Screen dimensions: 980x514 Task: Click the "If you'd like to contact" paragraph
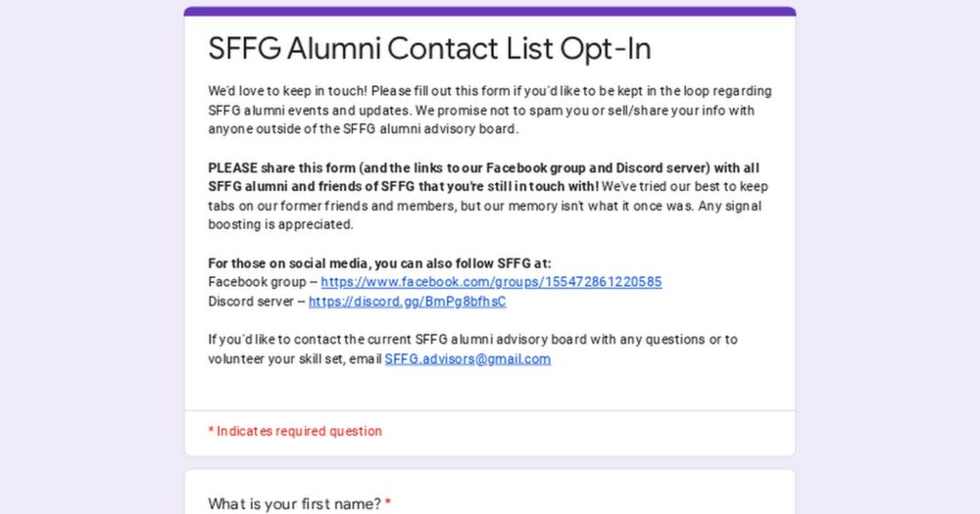pos(472,350)
